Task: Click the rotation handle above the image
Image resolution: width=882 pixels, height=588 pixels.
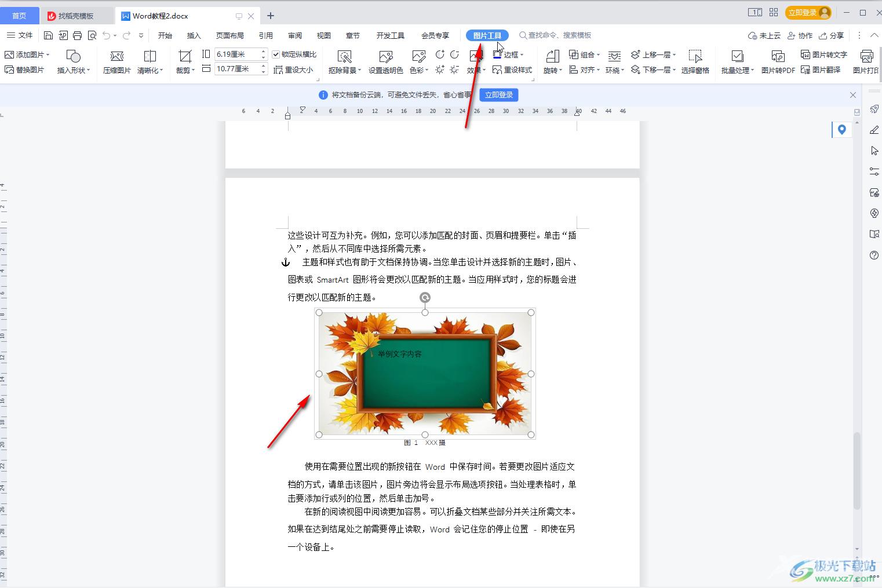Action: click(425, 298)
